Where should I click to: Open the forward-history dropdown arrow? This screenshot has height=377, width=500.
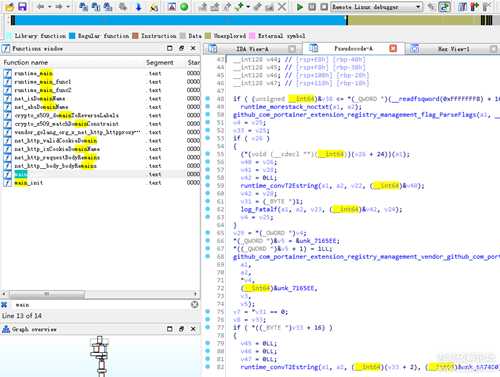click(x=68, y=7)
